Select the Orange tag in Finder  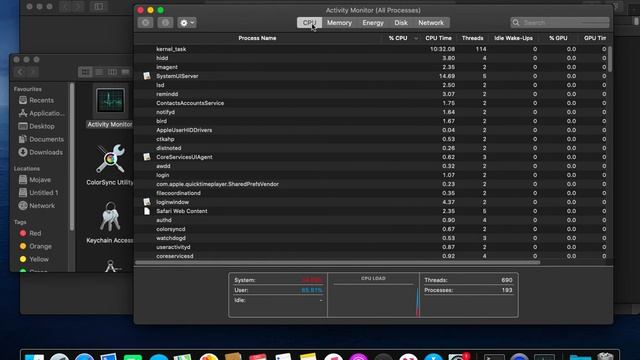coord(36,246)
